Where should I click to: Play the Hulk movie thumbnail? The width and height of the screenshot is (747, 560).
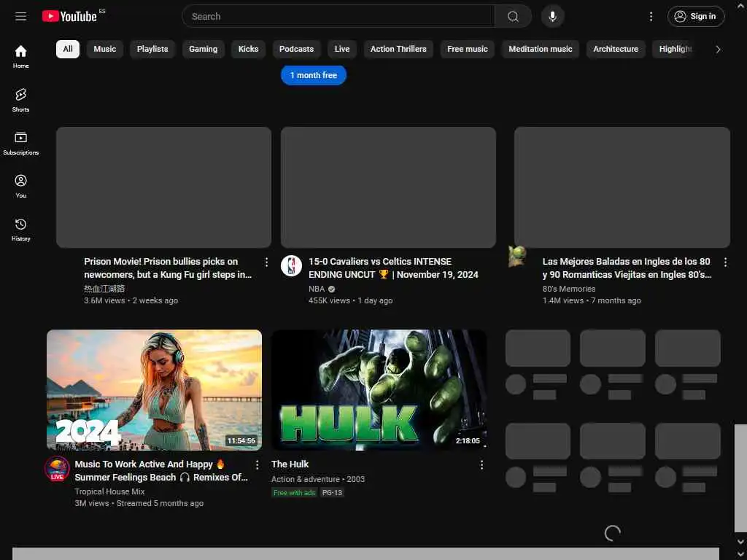(x=379, y=390)
